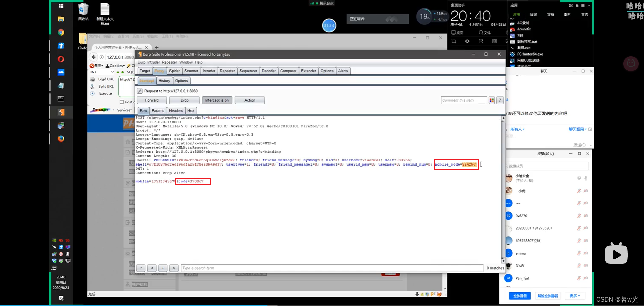The width and height of the screenshot is (644, 306).
Task: Open the 聊天权限 dropdown in chat window
Action: tap(578, 129)
